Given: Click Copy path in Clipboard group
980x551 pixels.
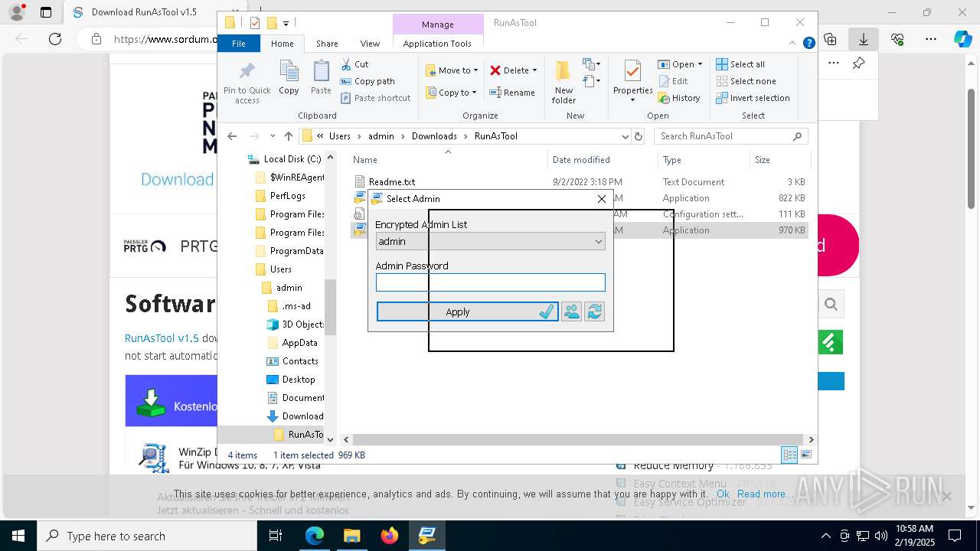Looking at the screenshot, I should (x=367, y=81).
